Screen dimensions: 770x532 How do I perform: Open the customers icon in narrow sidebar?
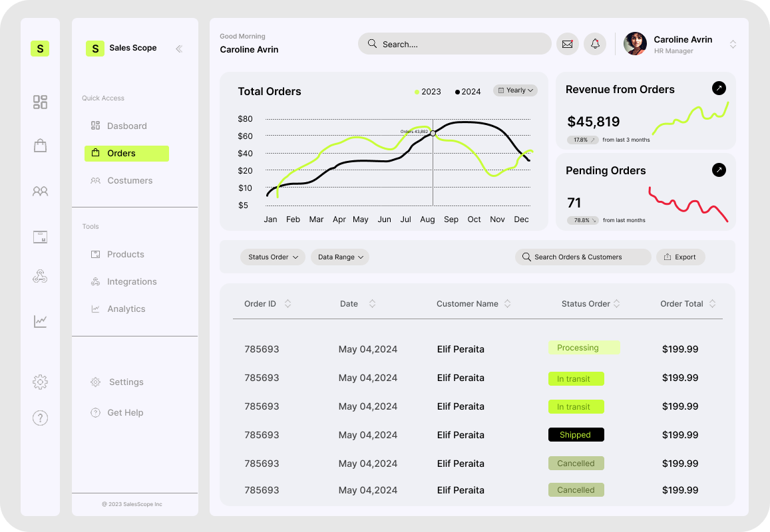pos(40,192)
